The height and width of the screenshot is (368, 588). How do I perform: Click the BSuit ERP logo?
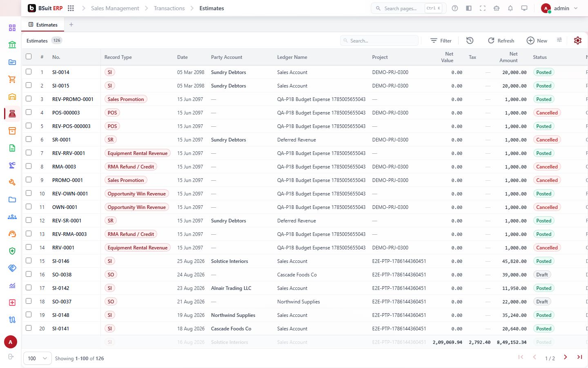[x=45, y=8]
